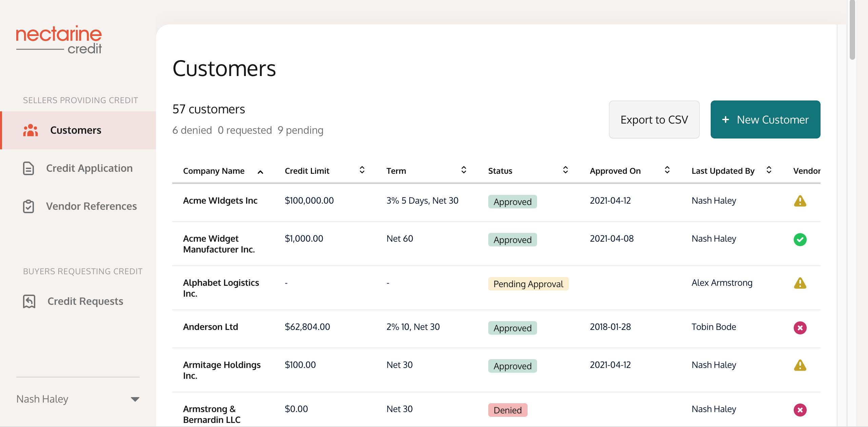Click warning triangle in Acme WIdgets Inc row
The image size is (868, 427).
click(x=800, y=201)
